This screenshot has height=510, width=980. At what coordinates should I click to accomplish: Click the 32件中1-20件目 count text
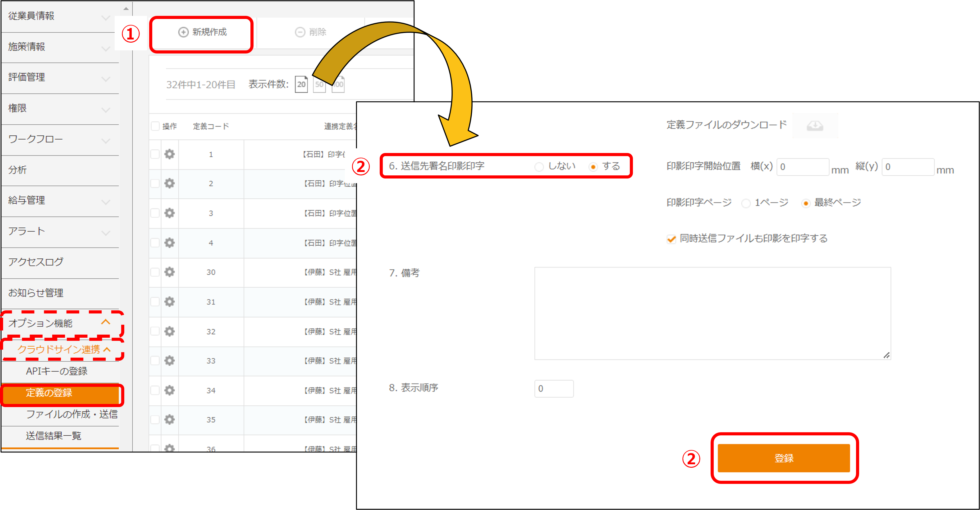pos(200,85)
